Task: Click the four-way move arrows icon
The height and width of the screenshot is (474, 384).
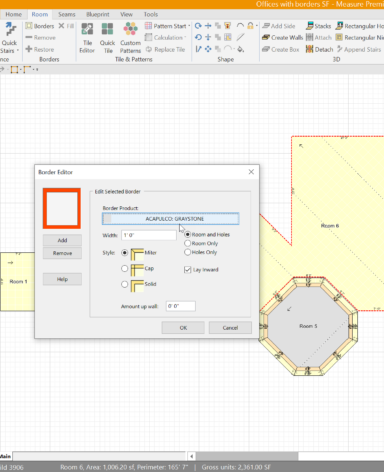Action: click(208, 49)
